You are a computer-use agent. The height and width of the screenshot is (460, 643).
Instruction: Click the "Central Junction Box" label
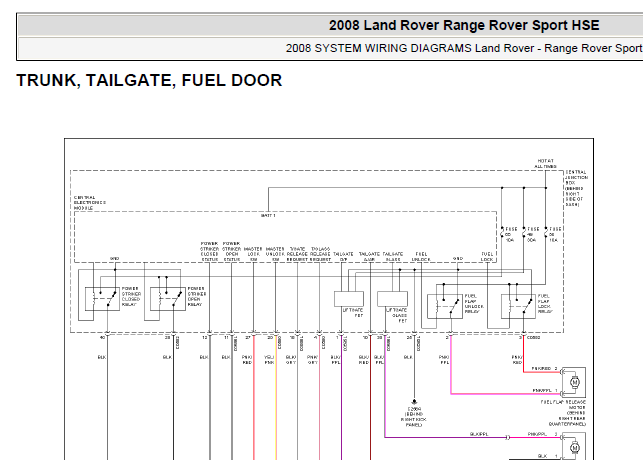click(577, 188)
